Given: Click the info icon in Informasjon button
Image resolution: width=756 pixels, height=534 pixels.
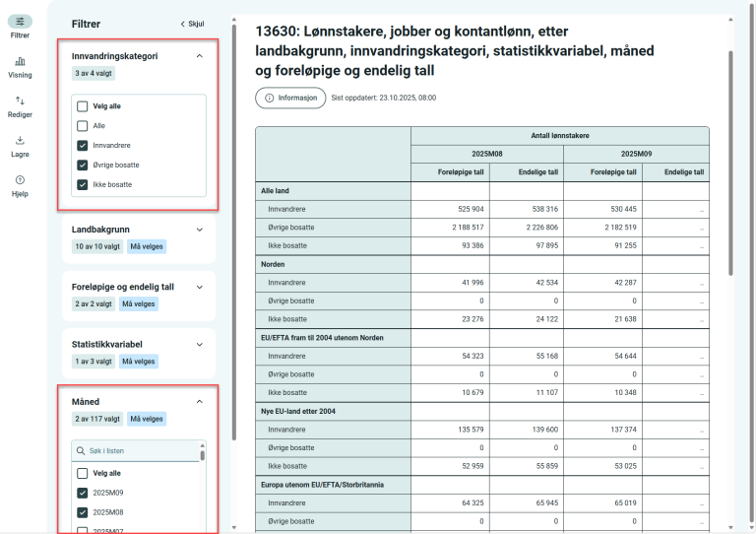Looking at the screenshot, I should pos(270,98).
